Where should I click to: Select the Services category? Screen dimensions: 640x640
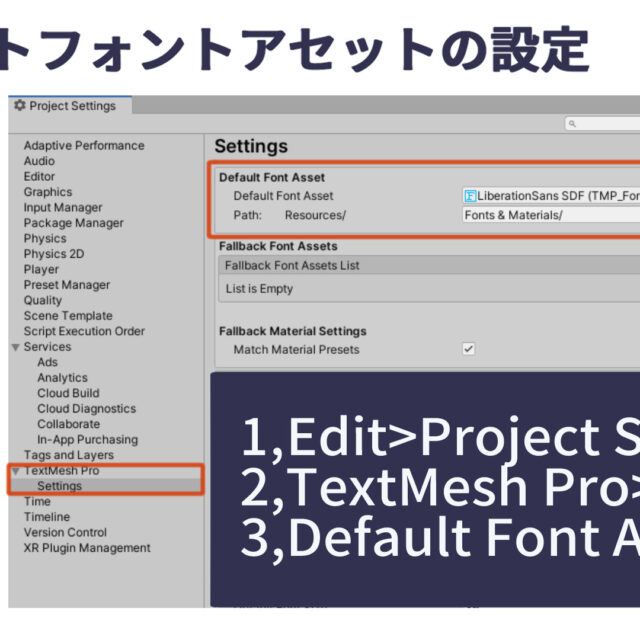pos(47,347)
